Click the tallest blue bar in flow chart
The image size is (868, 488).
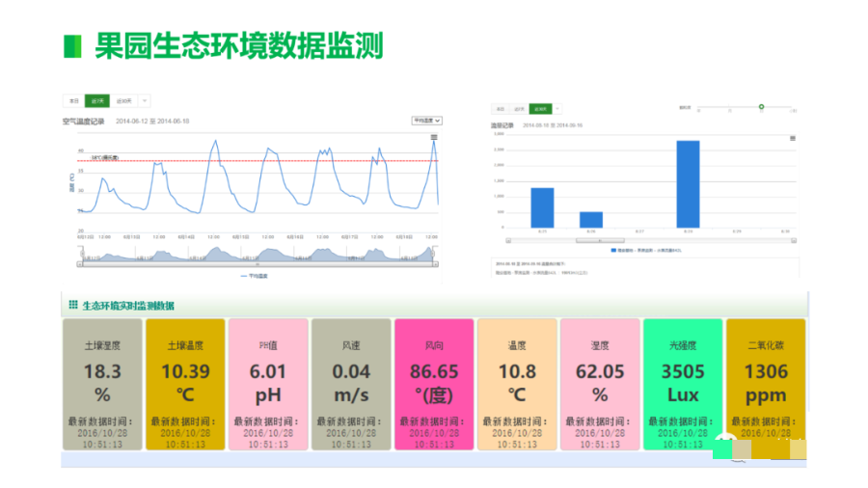(x=688, y=184)
